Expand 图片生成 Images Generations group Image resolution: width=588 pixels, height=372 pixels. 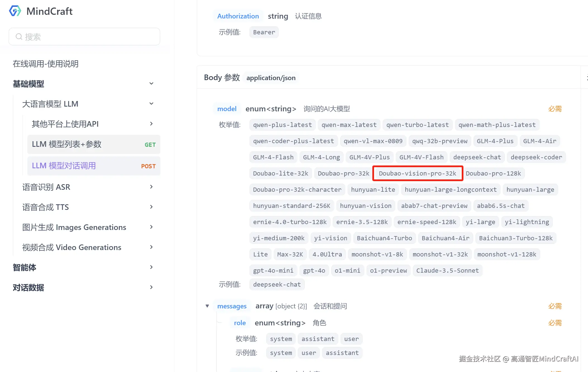coord(151,227)
